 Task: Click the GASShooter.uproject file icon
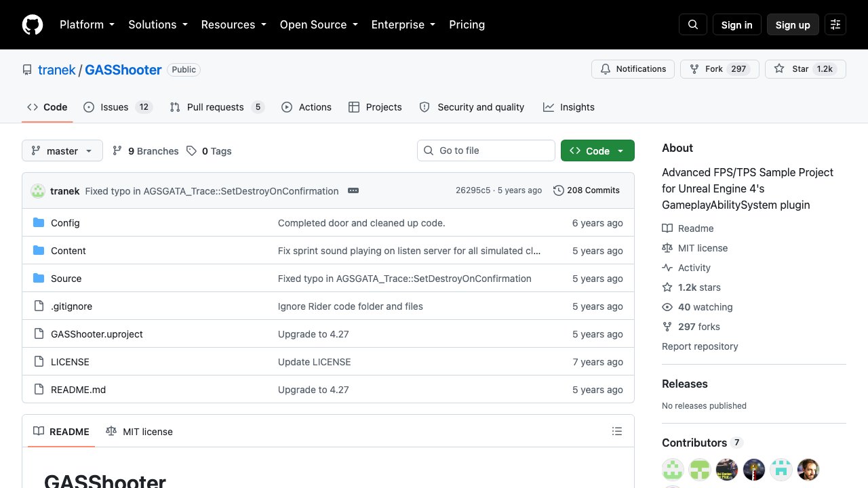pyautogui.click(x=39, y=334)
